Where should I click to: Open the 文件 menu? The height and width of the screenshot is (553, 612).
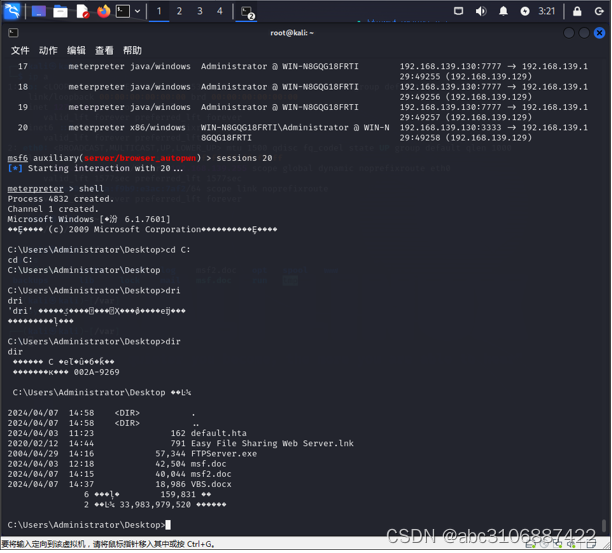(20, 50)
